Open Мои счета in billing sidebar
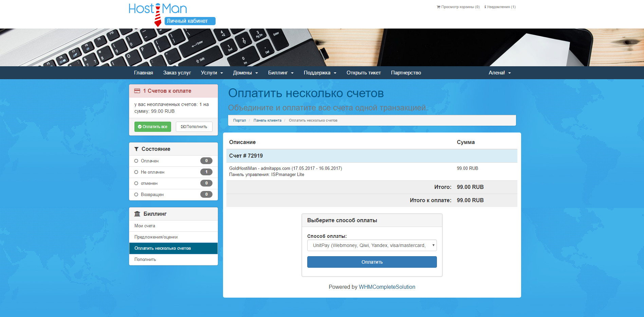This screenshot has width=644, height=317. click(x=173, y=226)
